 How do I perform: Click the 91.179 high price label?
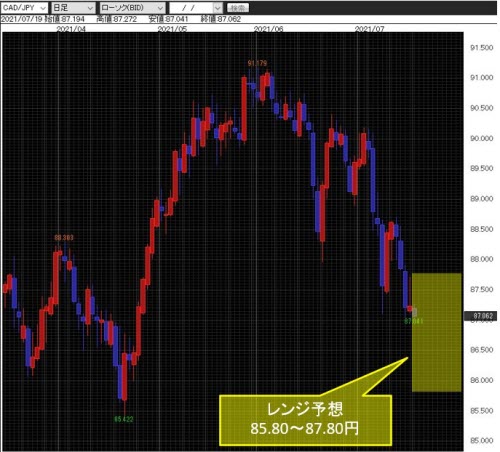click(257, 63)
